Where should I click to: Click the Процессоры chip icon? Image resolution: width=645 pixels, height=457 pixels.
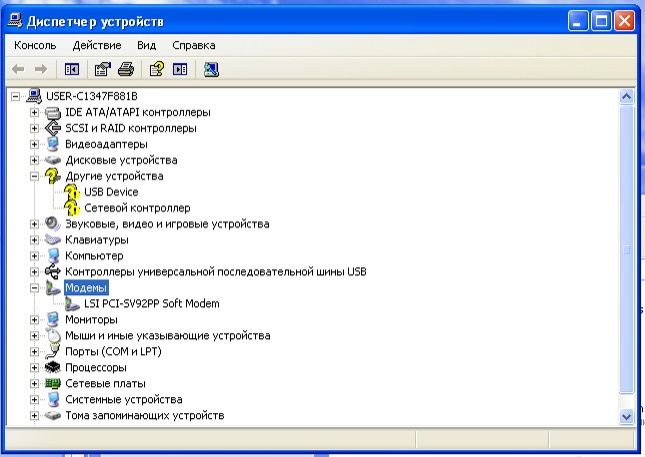(53, 367)
